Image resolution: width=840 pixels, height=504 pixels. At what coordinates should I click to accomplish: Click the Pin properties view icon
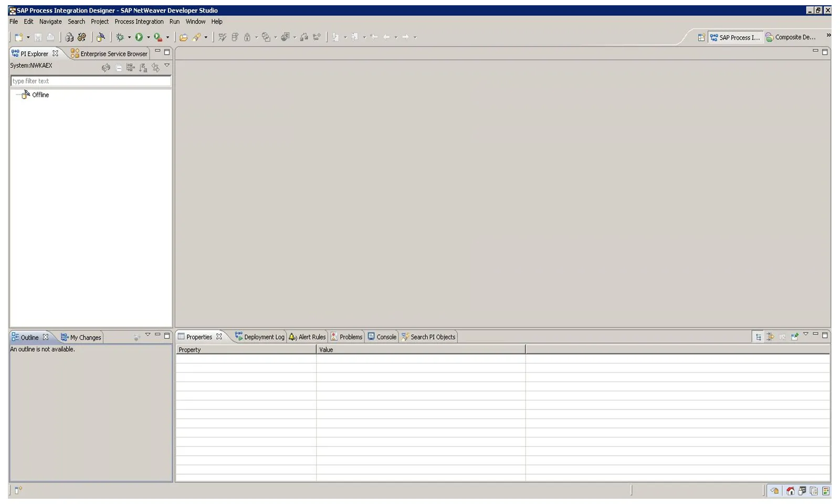[794, 337]
